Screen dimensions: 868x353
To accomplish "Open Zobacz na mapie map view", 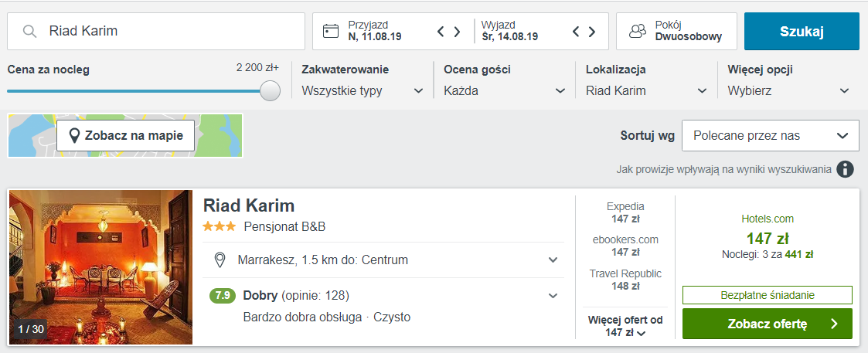I will [x=126, y=135].
